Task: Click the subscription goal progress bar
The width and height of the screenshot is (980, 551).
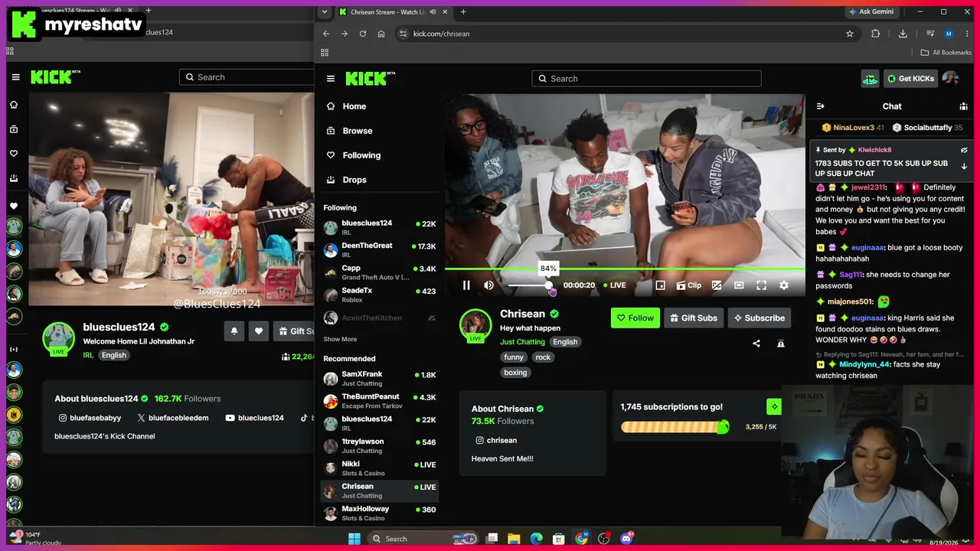Action: coord(675,427)
